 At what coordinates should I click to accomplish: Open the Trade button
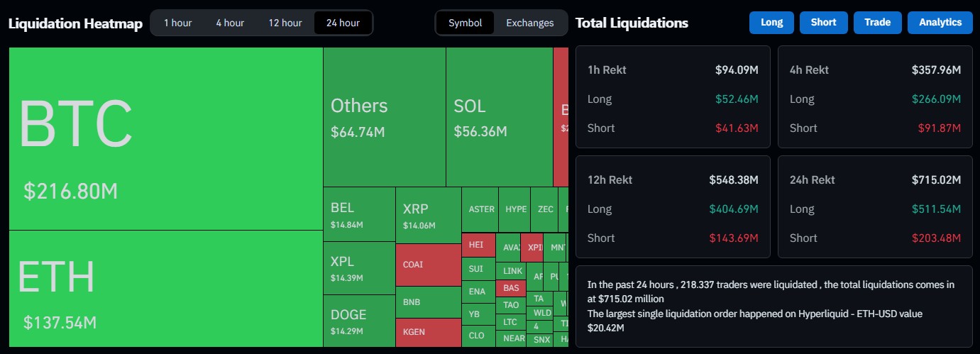(877, 23)
